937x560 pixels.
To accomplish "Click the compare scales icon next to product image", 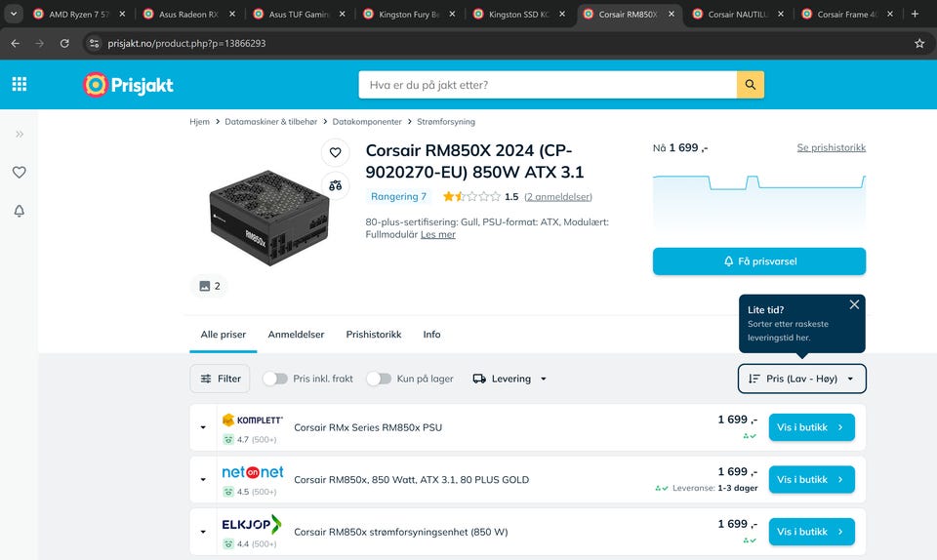I will 335,185.
